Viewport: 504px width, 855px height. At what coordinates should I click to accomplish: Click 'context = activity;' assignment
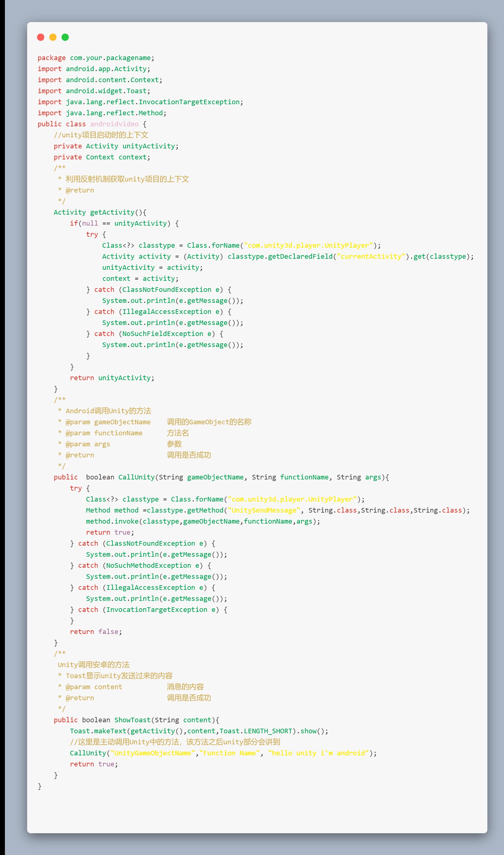(x=140, y=279)
